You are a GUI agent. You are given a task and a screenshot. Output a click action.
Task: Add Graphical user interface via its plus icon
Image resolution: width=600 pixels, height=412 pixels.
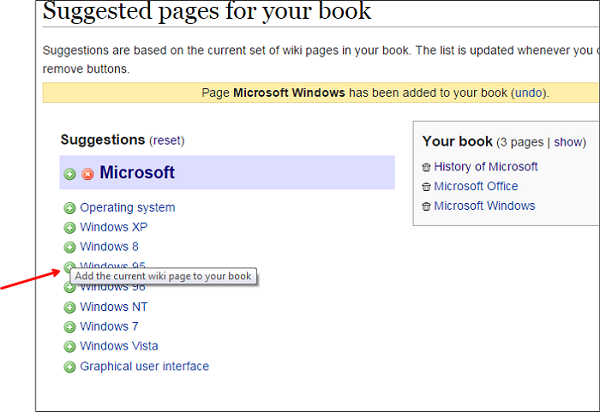click(x=70, y=367)
